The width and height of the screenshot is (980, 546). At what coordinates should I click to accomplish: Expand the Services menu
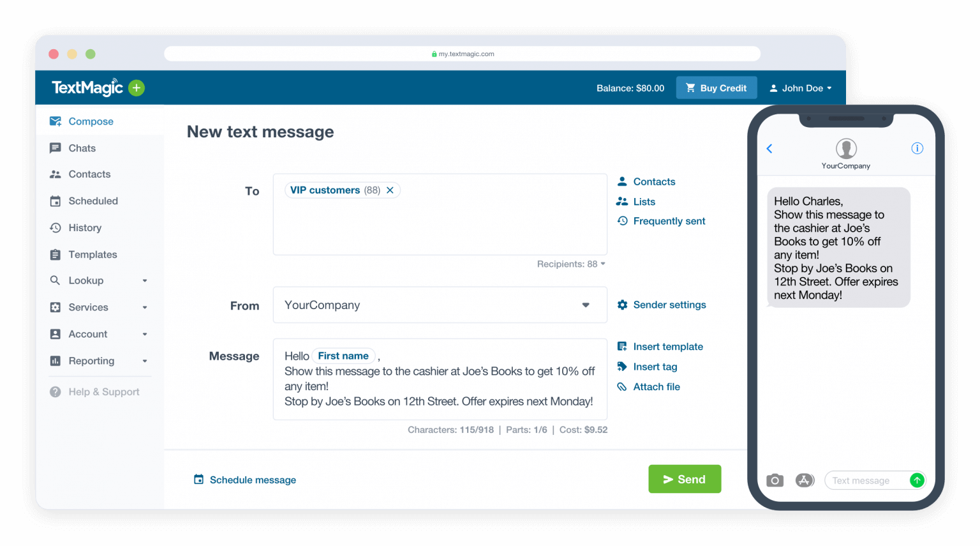(87, 307)
